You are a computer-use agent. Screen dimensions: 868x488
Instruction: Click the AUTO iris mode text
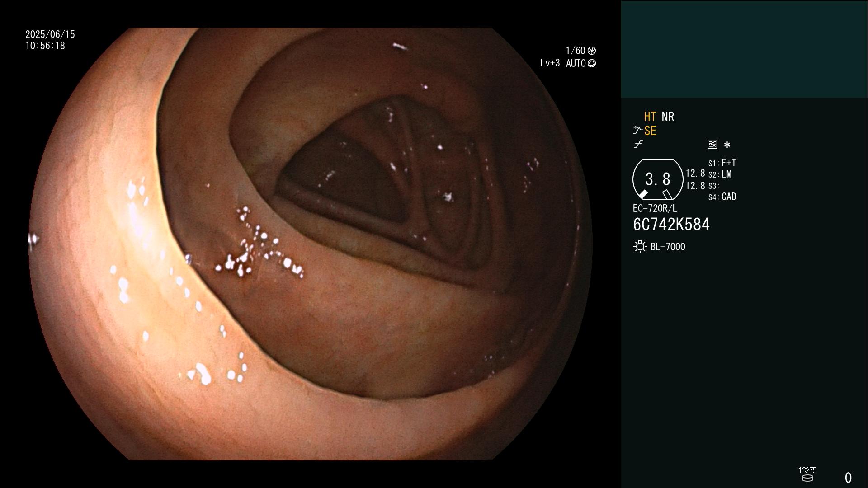576,63
